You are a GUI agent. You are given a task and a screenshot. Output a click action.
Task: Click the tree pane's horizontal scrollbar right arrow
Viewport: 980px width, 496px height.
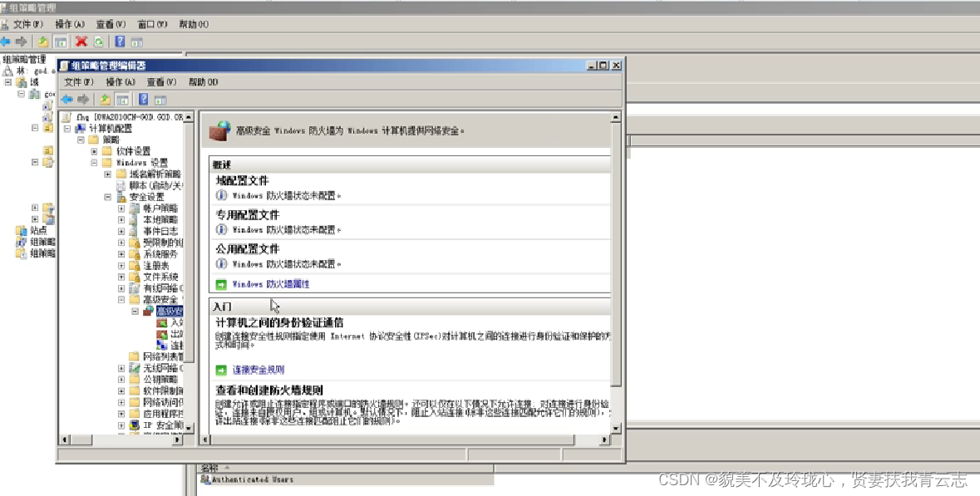click(x=178, y=440)
